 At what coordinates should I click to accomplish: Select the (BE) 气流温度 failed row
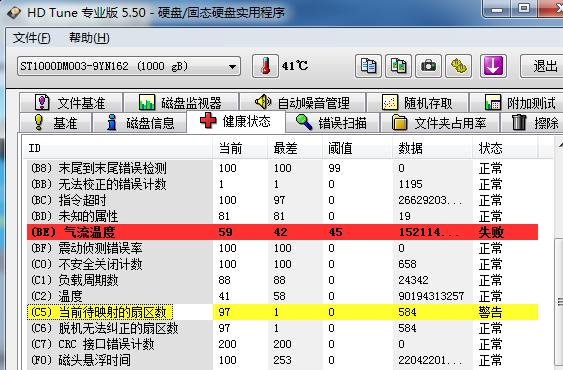tap(283, 232)
